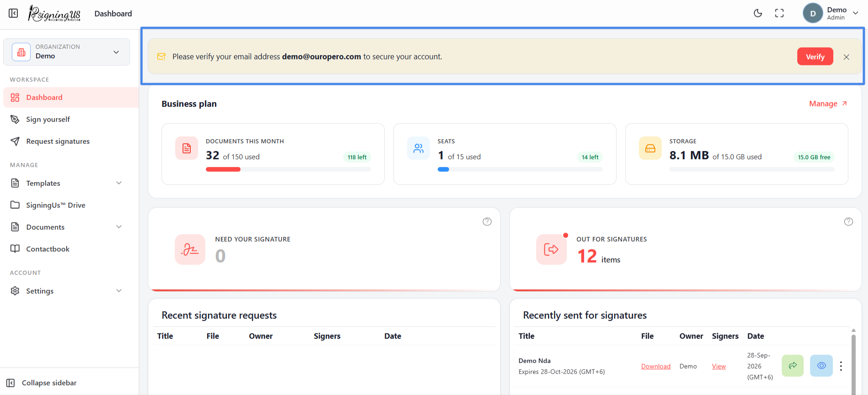The width and height of the screenshot is (868, 395).
Task: Click the 14 left seats badge
Action: coord(590,157)
